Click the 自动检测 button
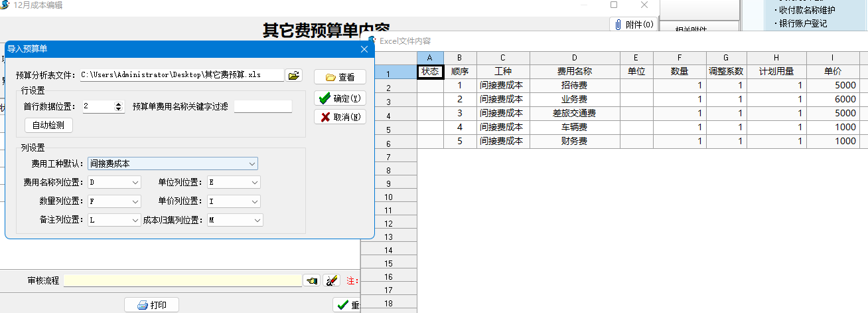This screenshot has height=313, width=868. (x=48, y=125)
